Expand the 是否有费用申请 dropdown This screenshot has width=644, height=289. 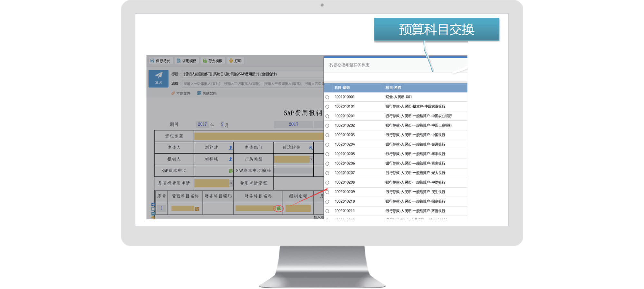point(231,183)
